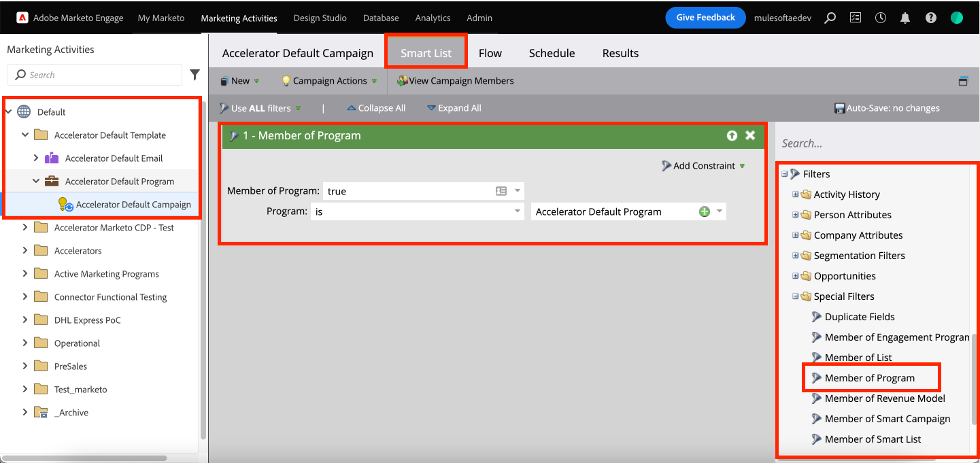The height and width of the screenshot is (463, 980).
Task: Click the Member of List filter icon
Action: point(817,358)
